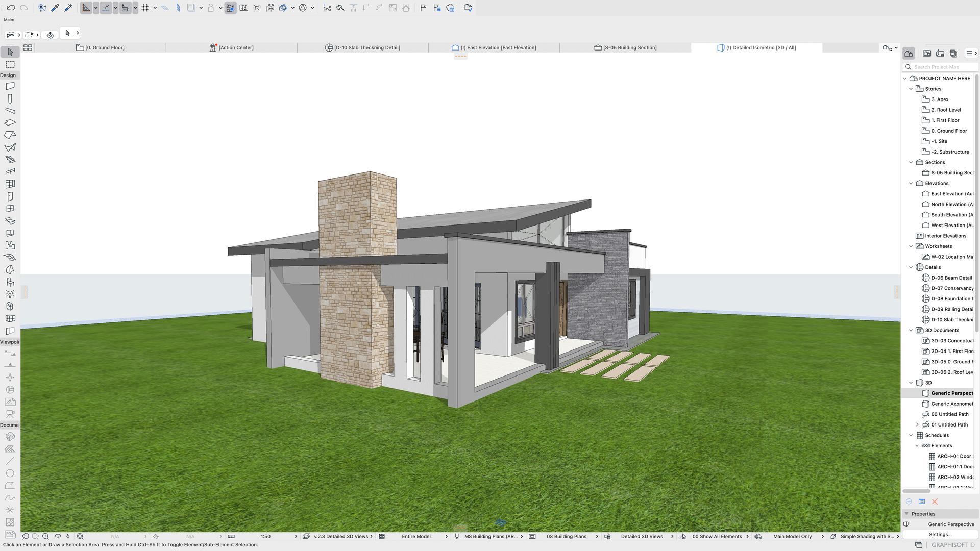Toggle Grid Snap icon in toolbar
Viewport: 980px width, 551px height.
(x=145, y=8)
